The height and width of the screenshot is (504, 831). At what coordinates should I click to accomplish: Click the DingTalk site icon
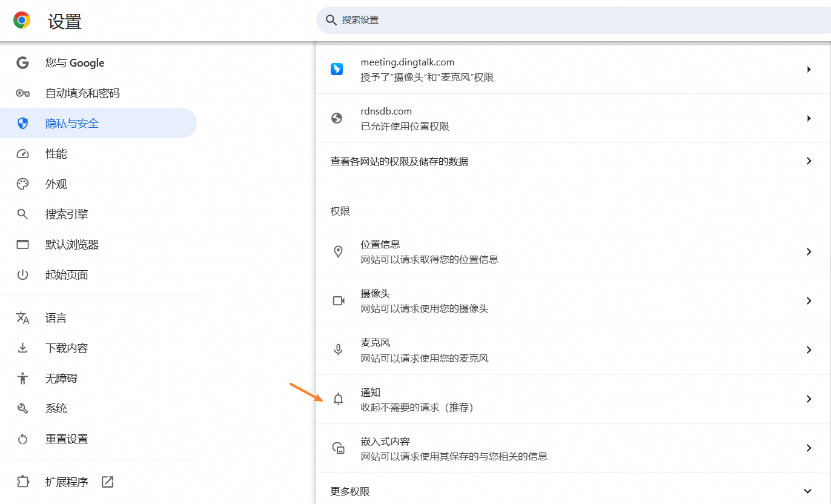(x=337, y=69)
